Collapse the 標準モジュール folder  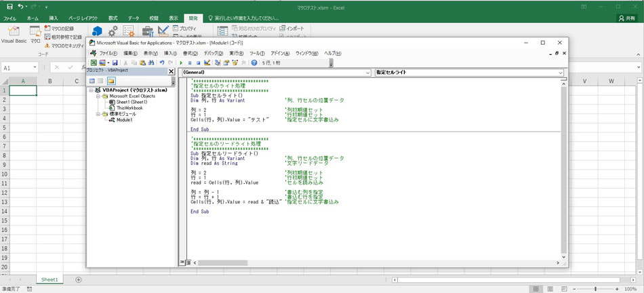98,114
